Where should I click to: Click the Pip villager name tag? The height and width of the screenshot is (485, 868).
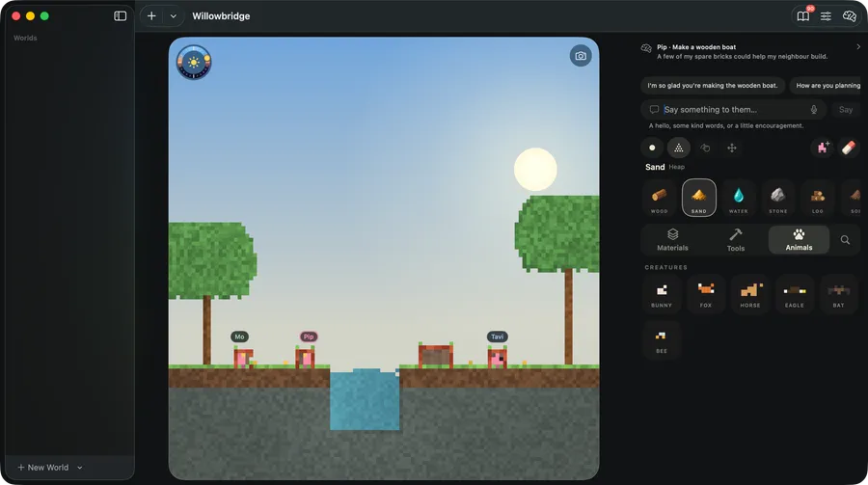pos(309,337)
